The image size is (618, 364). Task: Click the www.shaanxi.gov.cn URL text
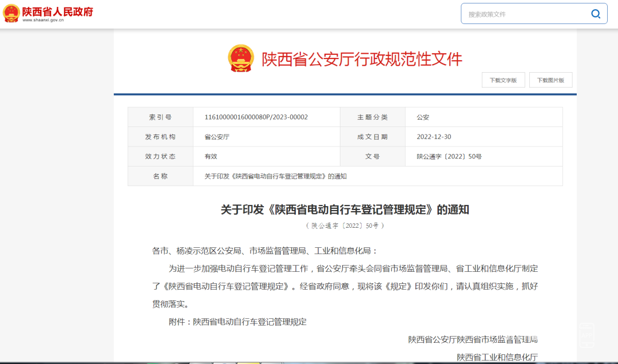point(43,20)
